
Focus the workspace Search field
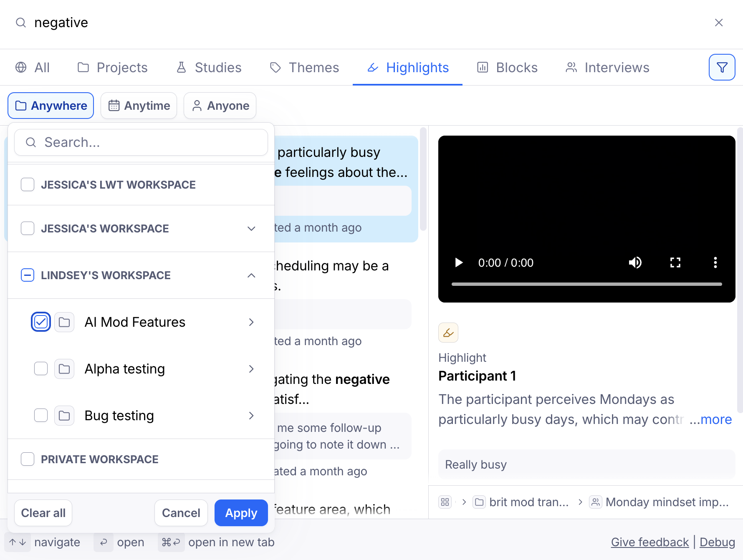(141, 142)
